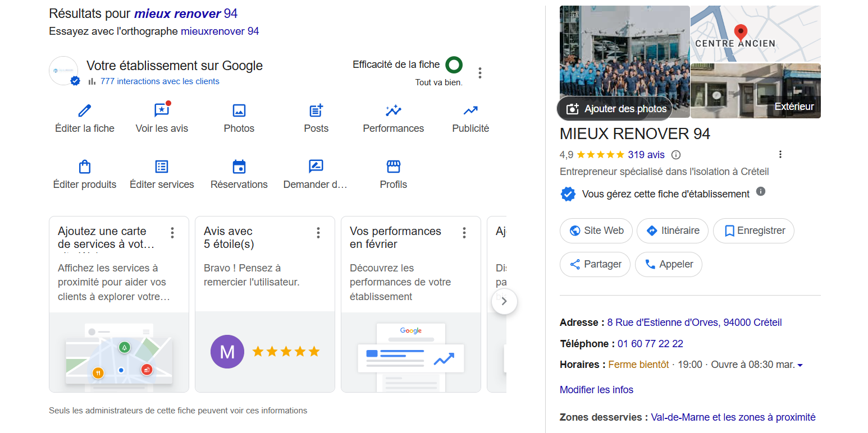Open three-dot menu beside Efficacité de la fiche
The image size is (868, 433).
coord(479,73)
